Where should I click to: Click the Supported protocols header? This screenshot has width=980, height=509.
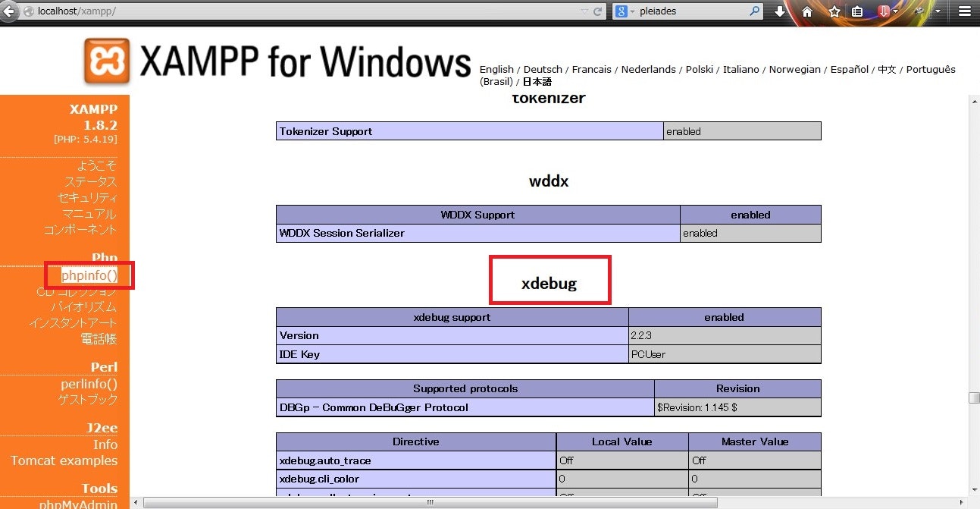click(465, 388)
